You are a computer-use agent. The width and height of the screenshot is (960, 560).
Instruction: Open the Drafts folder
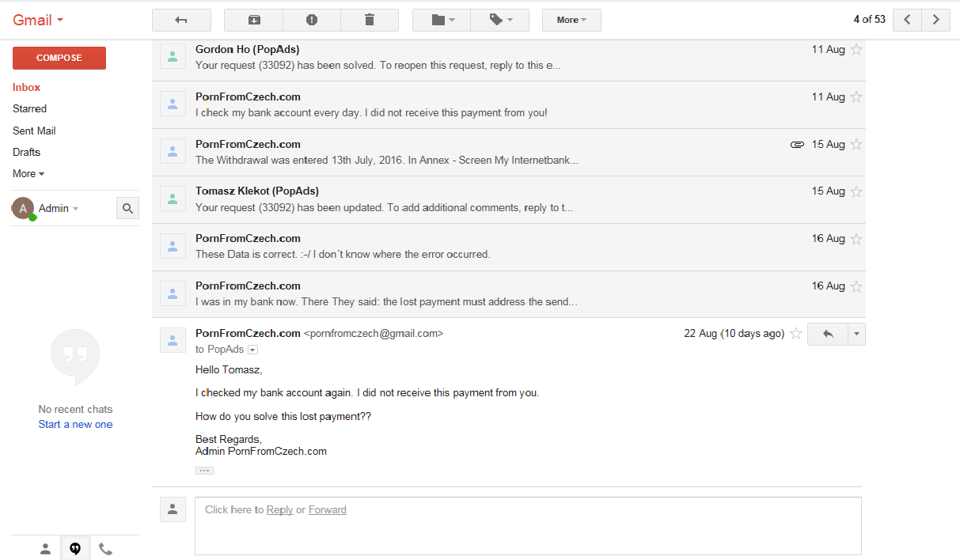point(26,152)
